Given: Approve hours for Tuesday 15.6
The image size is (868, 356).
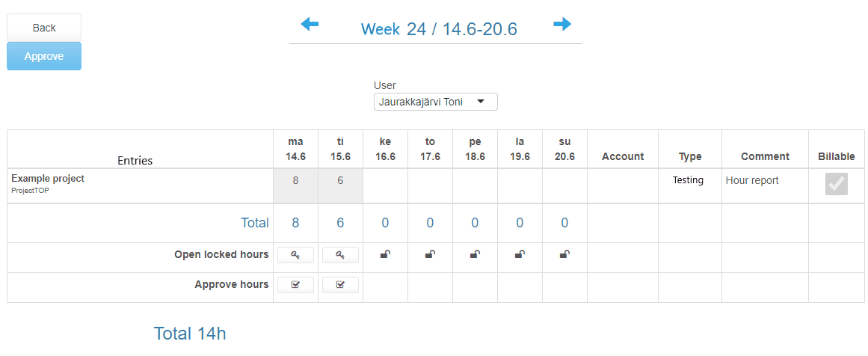Looking at the screenshot, I should pos(340,285).
